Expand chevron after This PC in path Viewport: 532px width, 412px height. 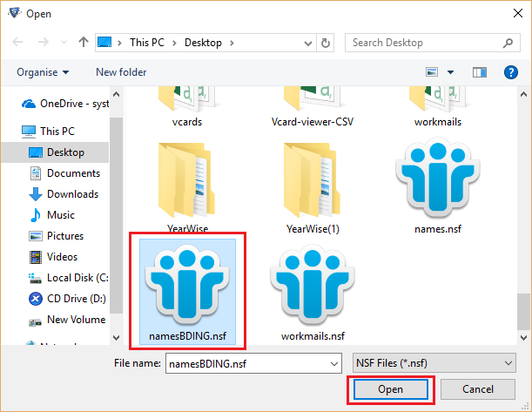(x=174, y=43)
